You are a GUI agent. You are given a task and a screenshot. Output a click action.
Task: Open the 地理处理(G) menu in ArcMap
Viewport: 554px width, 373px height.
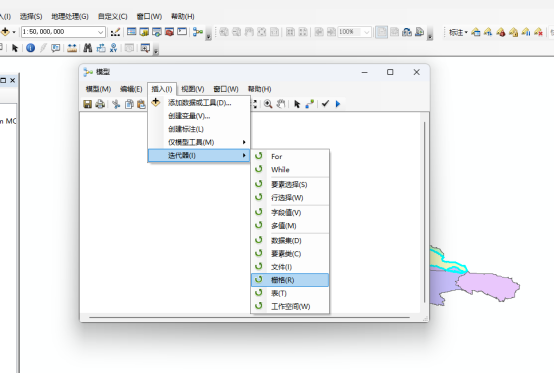tap(70, 17)
